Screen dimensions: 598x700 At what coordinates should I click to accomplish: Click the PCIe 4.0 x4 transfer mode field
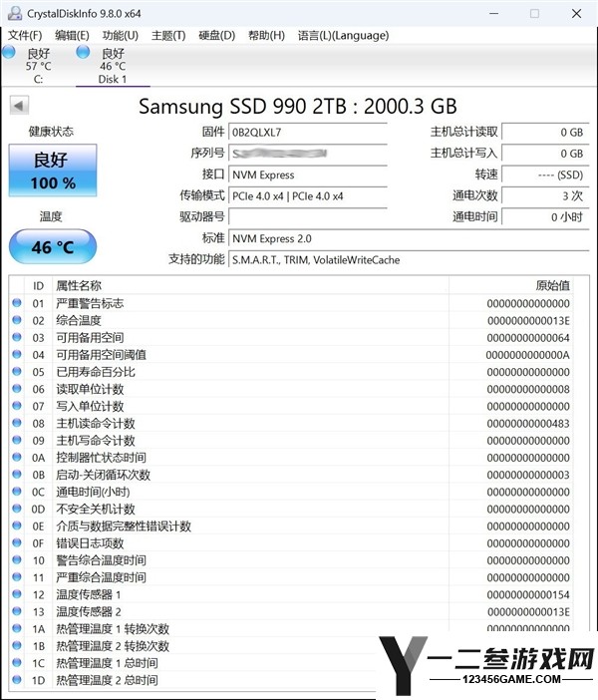pos(308,196)
